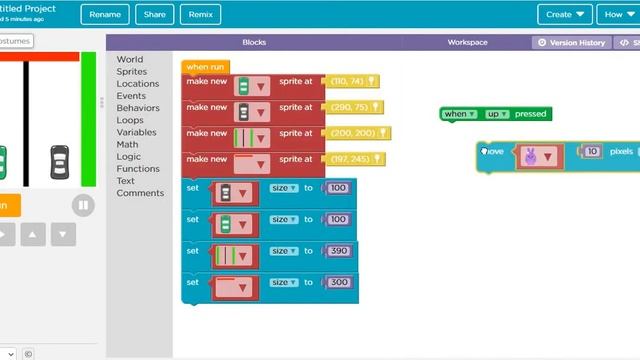Open the Locations block category

click(138, 84)
